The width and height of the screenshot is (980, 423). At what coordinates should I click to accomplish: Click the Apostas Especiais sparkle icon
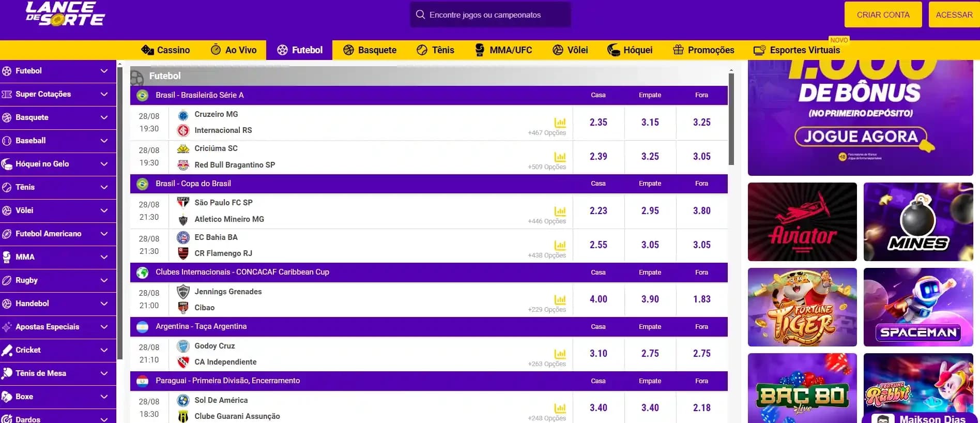tap(7, 327)
